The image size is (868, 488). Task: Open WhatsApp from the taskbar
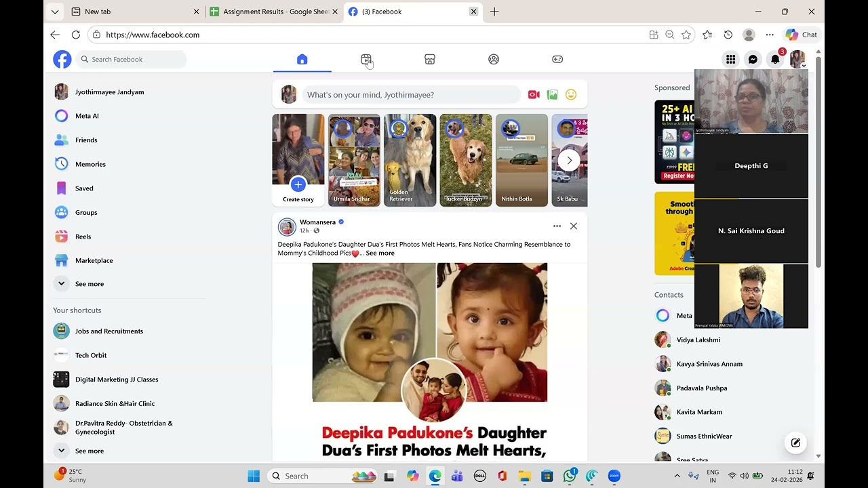(x=570, y=476)
